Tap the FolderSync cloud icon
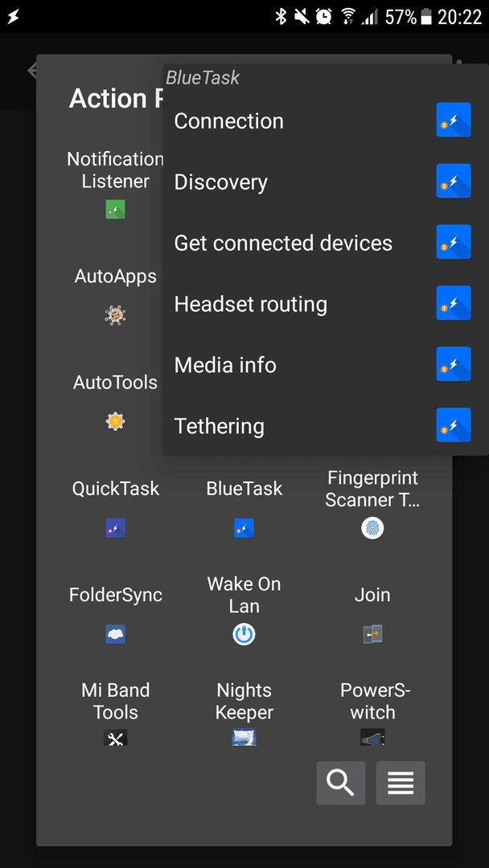The height and width of the screenshot is (868, 489). [x=116, y=634]
